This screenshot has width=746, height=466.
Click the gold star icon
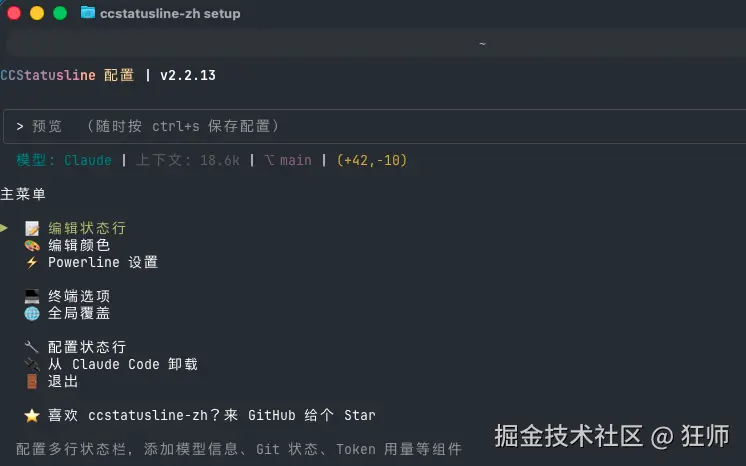[32, 416]
